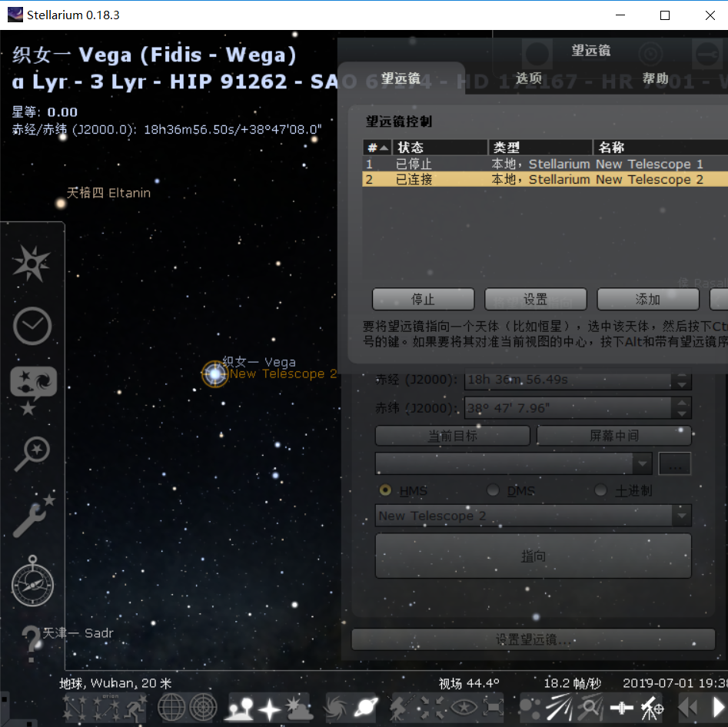Open the date and time window
Image resolution: width=728 pixels, height=727 pixels.
[32, 326]
